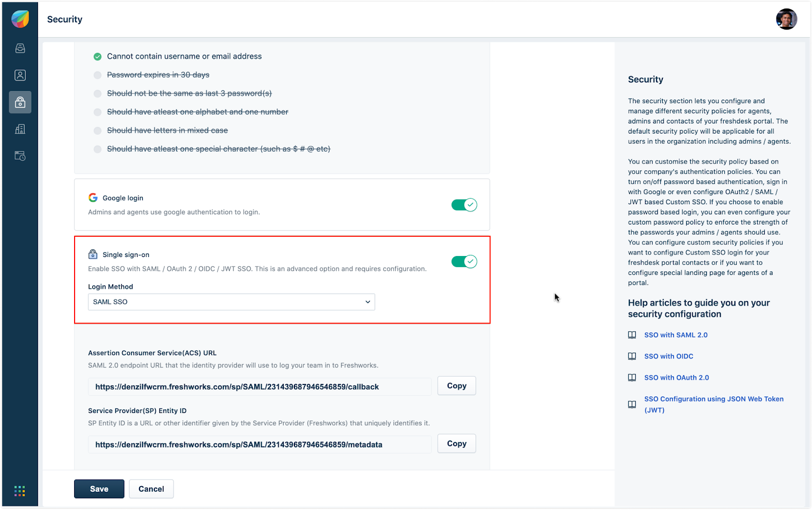The width and height of the screenshot is (812, 510).
Task: Click book icon beside JSON Web Token article
Action: pos(632,404)
